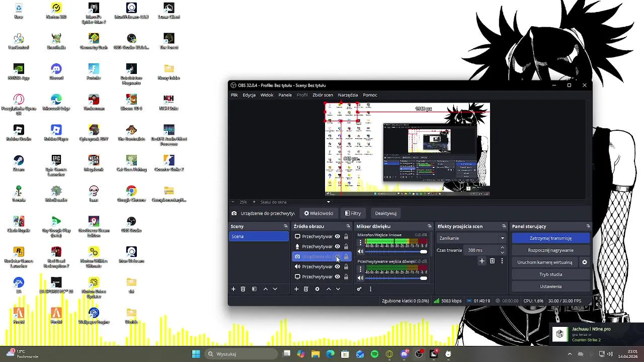644x362 pixels.
Task: Open Narzędzia menu
Action: click(x=348, y=95)
